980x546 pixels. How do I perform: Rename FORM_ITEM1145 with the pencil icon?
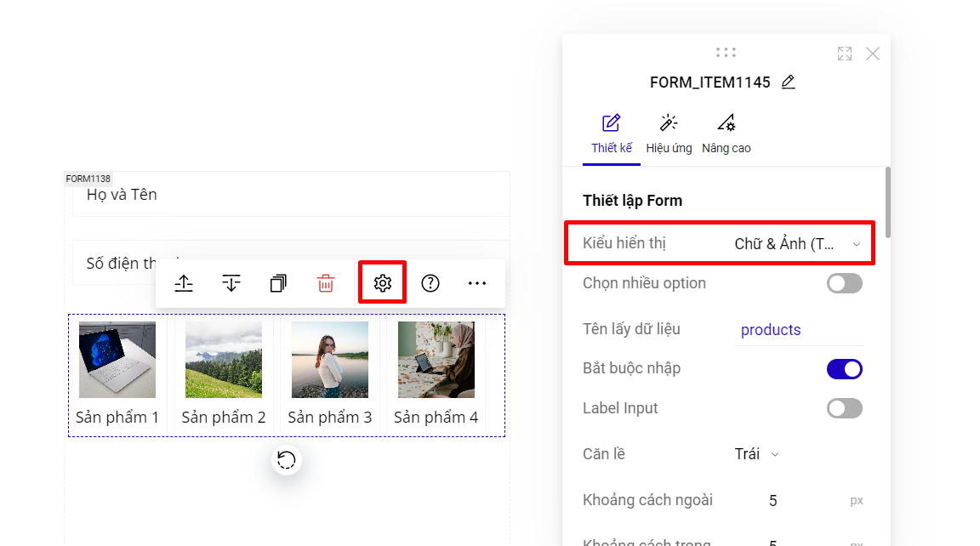coord(788,82)
